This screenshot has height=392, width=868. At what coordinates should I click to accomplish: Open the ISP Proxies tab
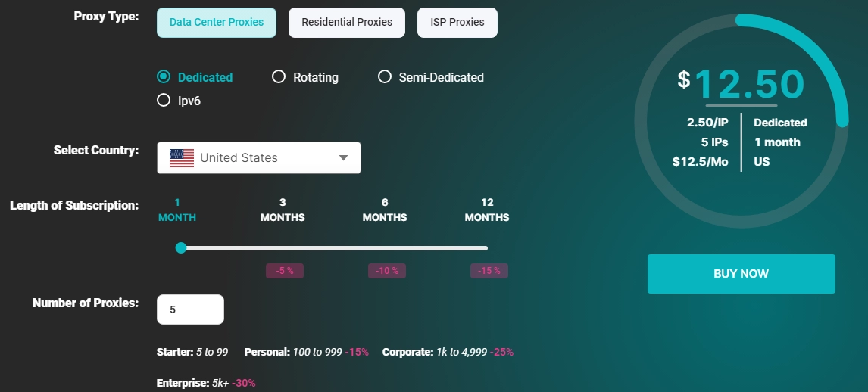pos(457,23)
